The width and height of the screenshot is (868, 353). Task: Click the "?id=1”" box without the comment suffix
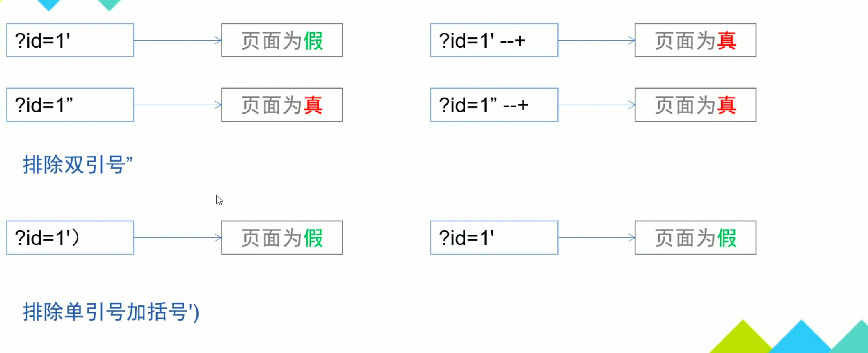pos(70,105)
